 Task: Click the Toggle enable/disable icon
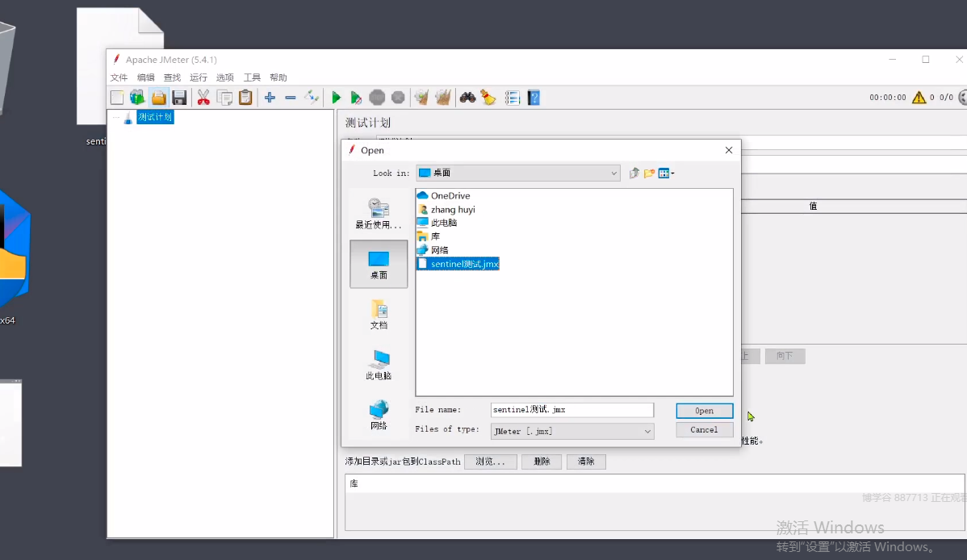pos(312,98)
